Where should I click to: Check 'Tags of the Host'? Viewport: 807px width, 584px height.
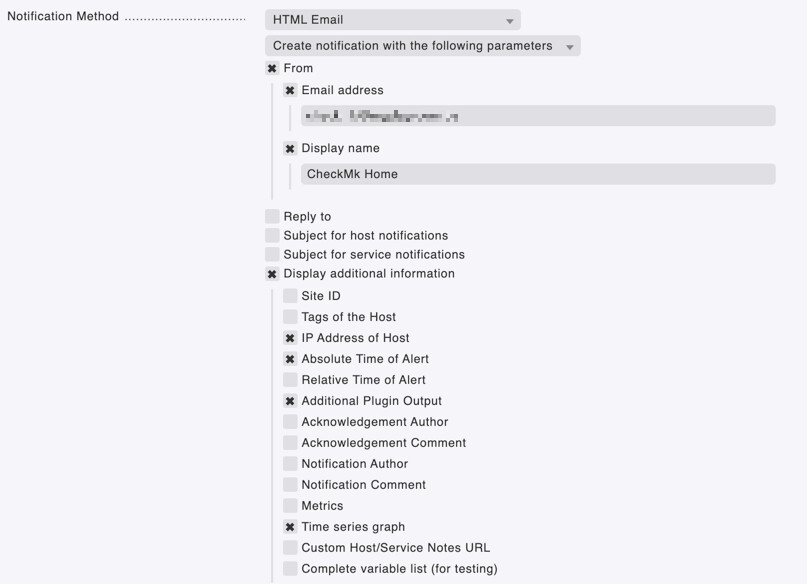click(x=290, y=316)
